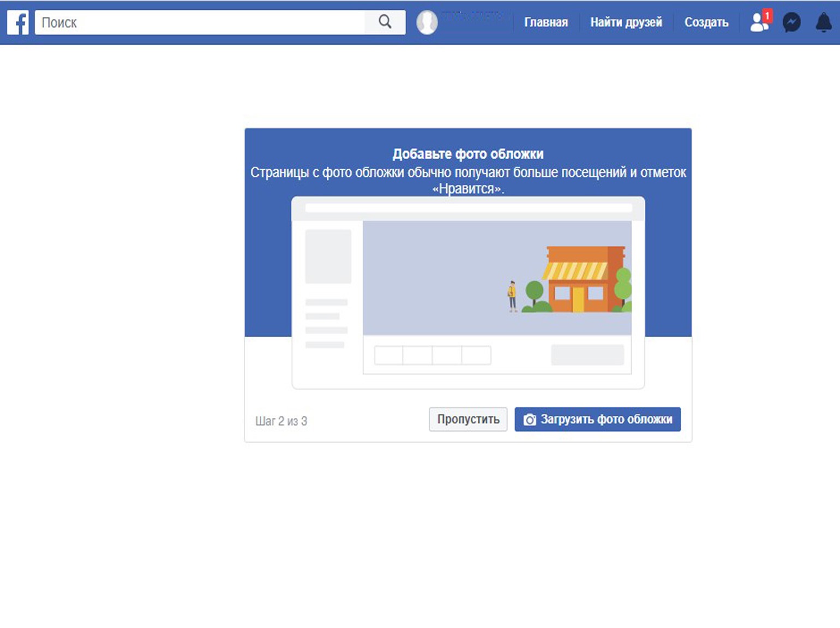The image size is (840, 628).
Task: Click the camera icon on the upload button
Action: click(x=529, y=420)
